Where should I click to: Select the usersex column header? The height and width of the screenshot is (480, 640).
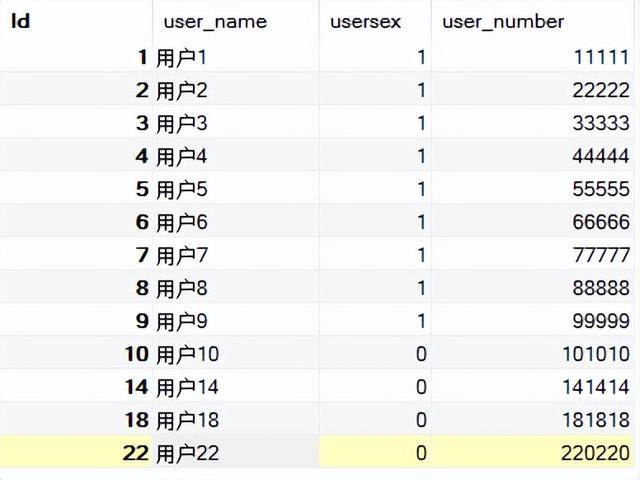pyautogui.click(x=375, y=20)
